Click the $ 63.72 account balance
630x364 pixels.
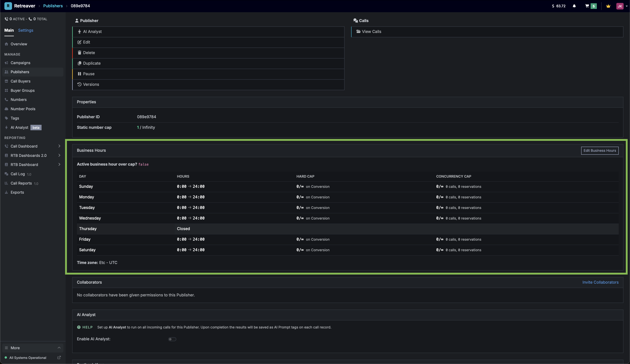click(559, 6)
